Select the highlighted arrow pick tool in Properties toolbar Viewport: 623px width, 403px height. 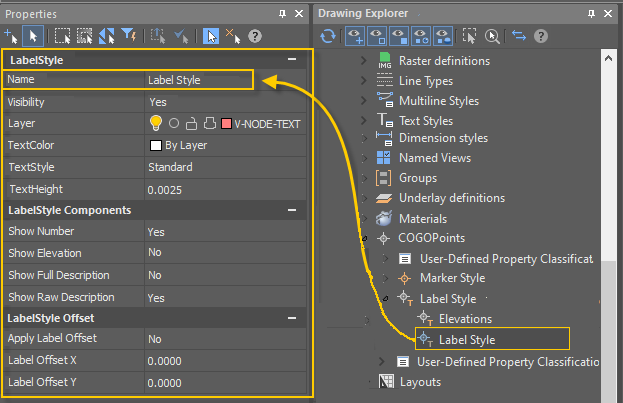tap(33, 36)
